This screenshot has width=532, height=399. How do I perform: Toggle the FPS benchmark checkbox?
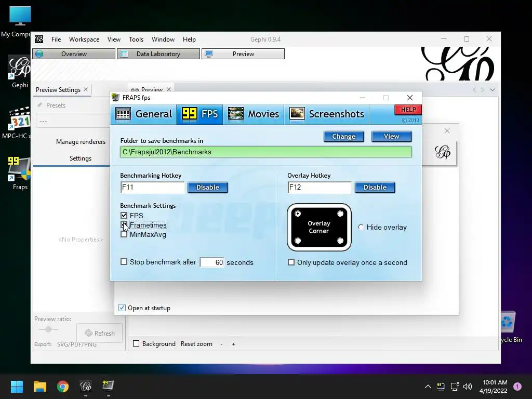(x=124, y=216)
